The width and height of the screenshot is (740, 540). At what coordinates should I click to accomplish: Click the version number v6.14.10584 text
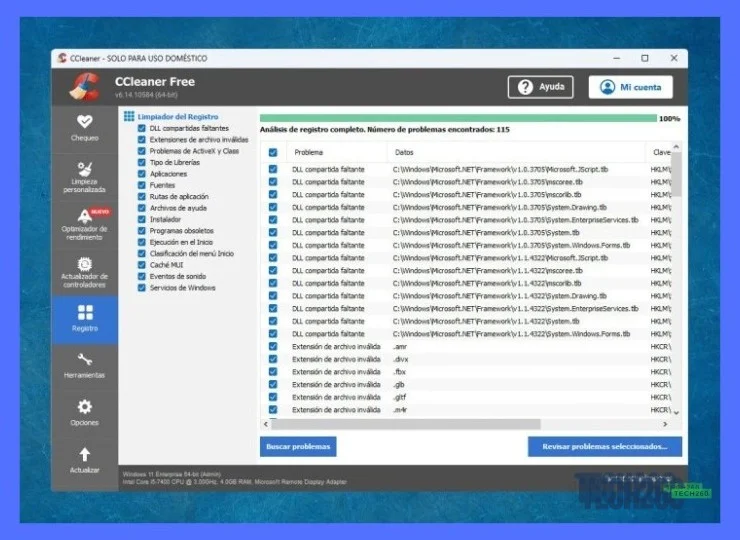146,94
